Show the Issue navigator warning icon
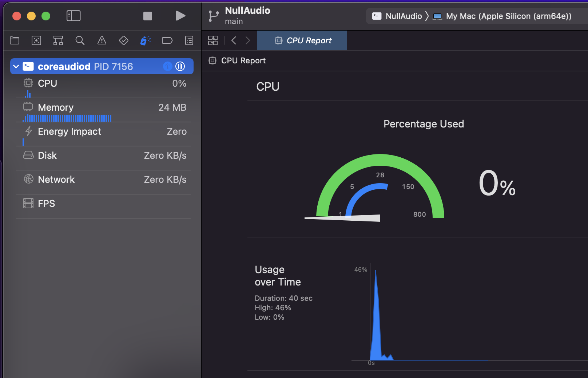Viewport: 588px width, 378px height. coord(102,40)
